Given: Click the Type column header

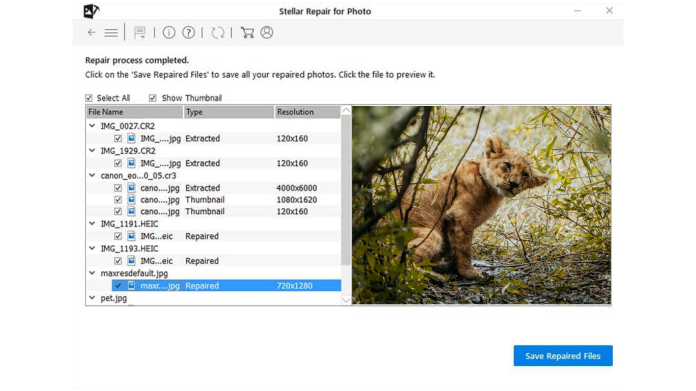Looking at the screenshot, I should point(229,112).
